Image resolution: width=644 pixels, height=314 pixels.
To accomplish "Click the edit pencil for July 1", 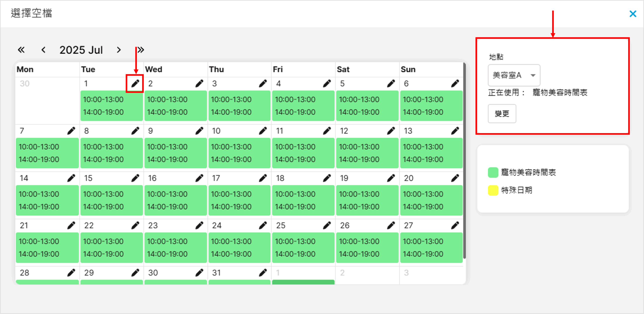I will pos(135,84).
